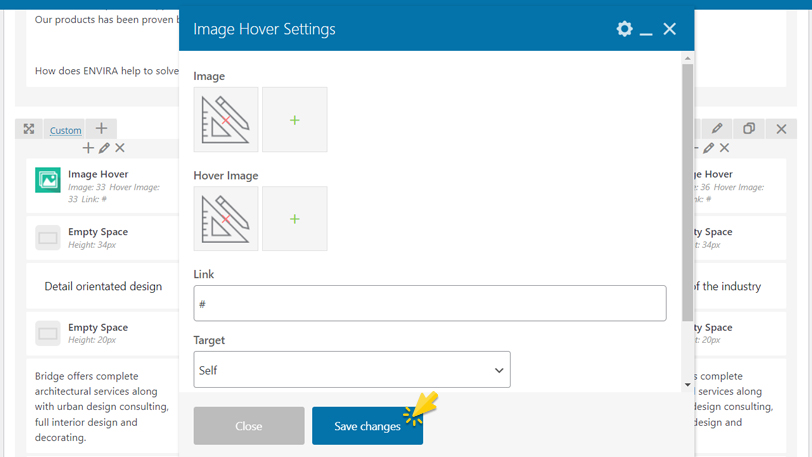Add new Image with green plus tile
This screenshot has width=812, height=457.
pos(294,120)
